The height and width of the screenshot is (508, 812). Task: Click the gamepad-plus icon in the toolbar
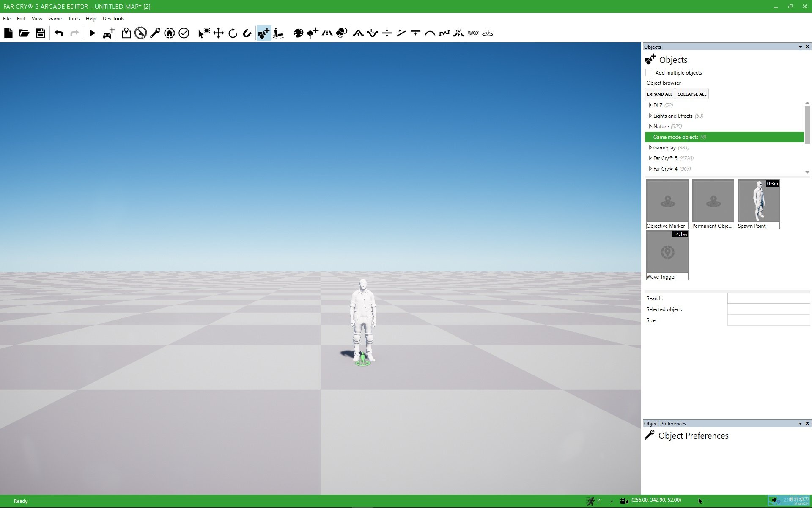[x=109, y=33]
